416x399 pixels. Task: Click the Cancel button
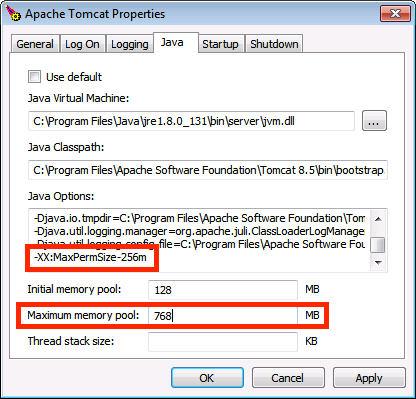(x=288, y=378)
